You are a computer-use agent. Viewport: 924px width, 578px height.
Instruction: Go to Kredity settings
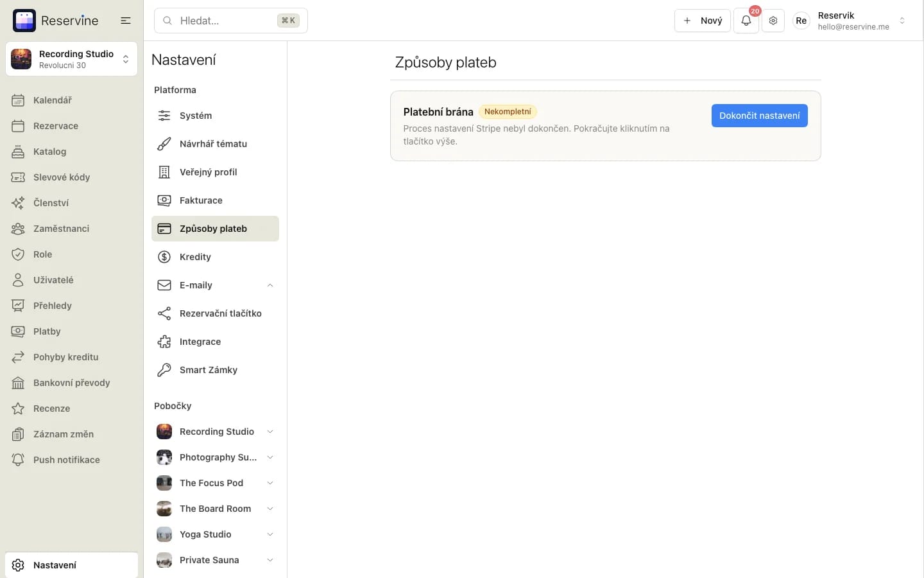point(215,257)
